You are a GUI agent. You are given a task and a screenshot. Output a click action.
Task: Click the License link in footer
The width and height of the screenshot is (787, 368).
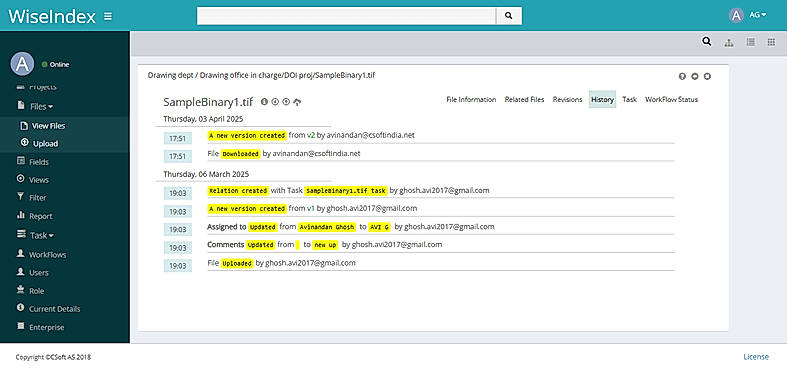click(756, 357)
